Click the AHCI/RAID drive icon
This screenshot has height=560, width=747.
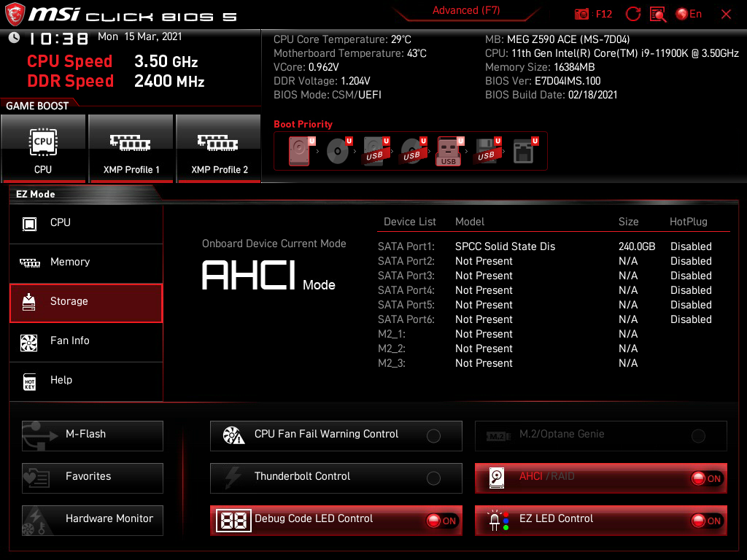496,478
